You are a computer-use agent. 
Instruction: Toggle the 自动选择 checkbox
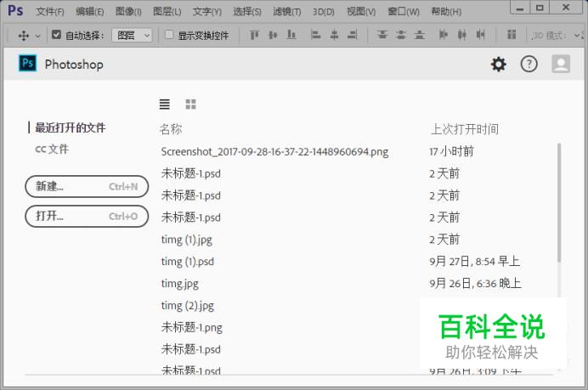click(56, 35)
